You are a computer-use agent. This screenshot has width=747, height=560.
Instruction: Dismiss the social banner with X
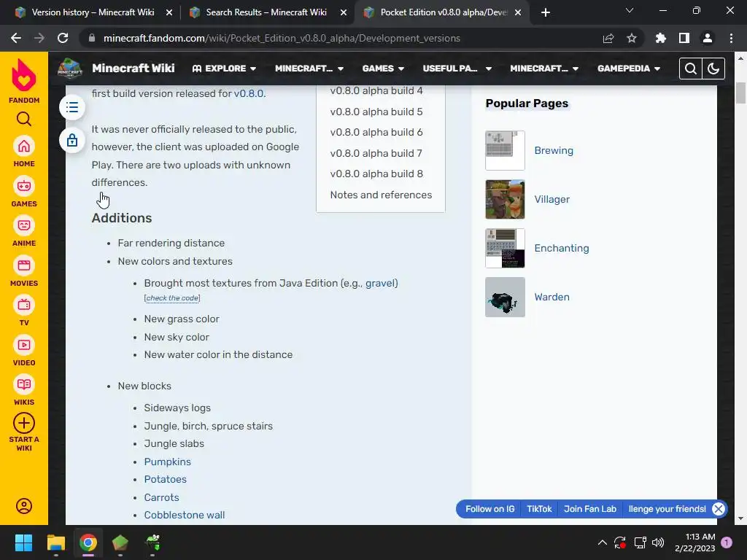pyautogui.click(x=719, y=509)
